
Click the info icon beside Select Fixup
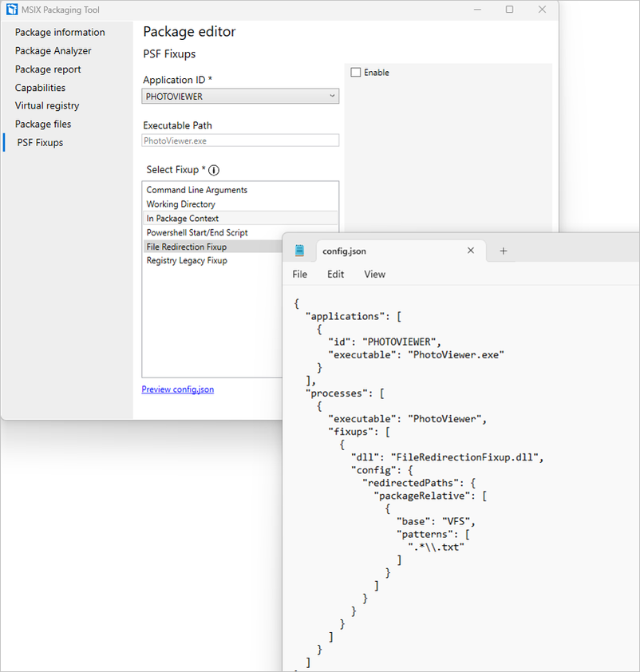[214, 170]
